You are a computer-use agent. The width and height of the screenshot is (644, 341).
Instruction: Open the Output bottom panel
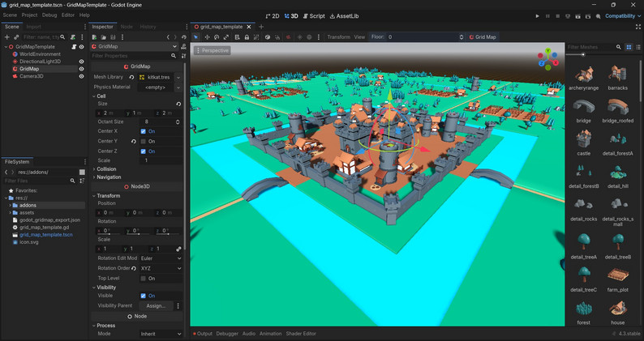[203, 334]
